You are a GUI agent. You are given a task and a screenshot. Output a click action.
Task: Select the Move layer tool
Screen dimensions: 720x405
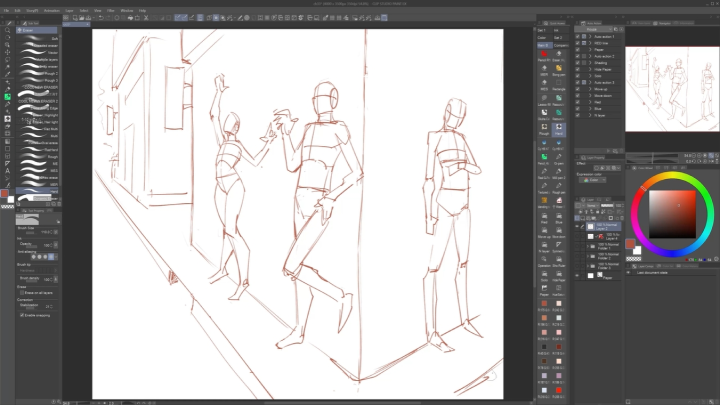click(x=7, y=52)
